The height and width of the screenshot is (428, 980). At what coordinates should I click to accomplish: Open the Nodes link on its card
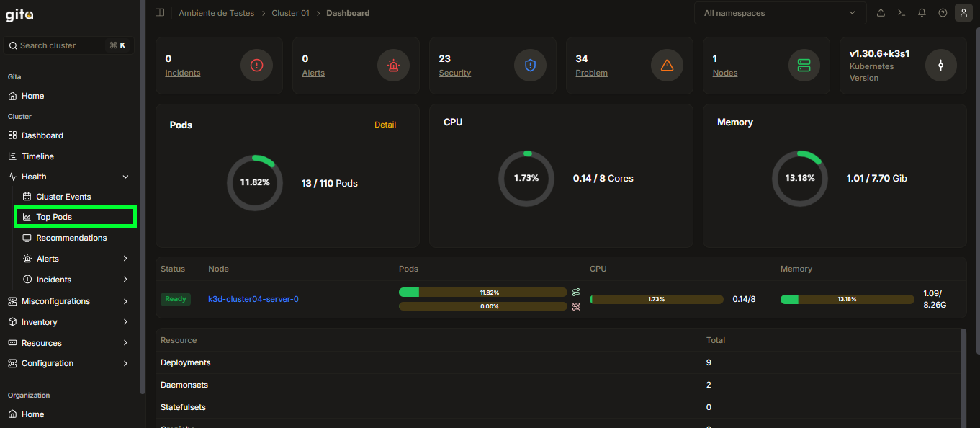click(x=725, y=73)
